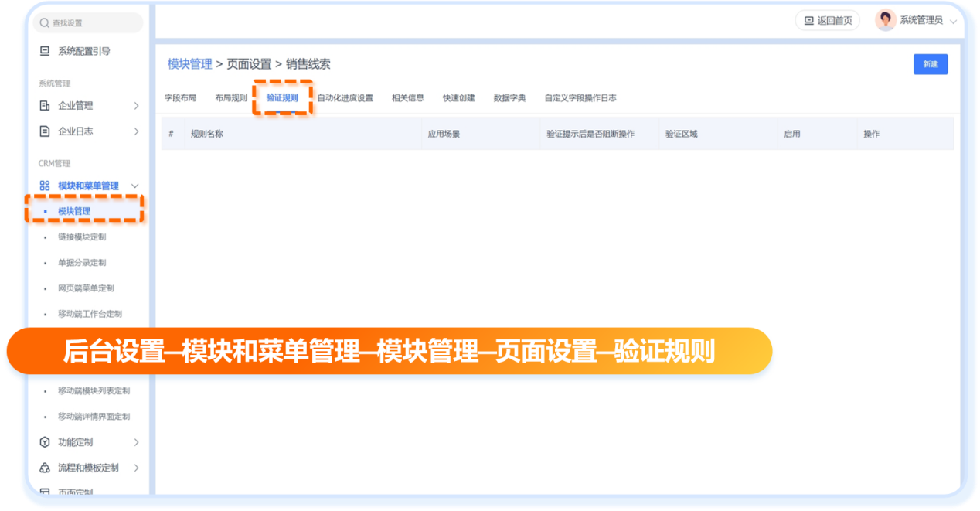
Task: Switch to the 字段布局 tab
Action: coord(180,98)
